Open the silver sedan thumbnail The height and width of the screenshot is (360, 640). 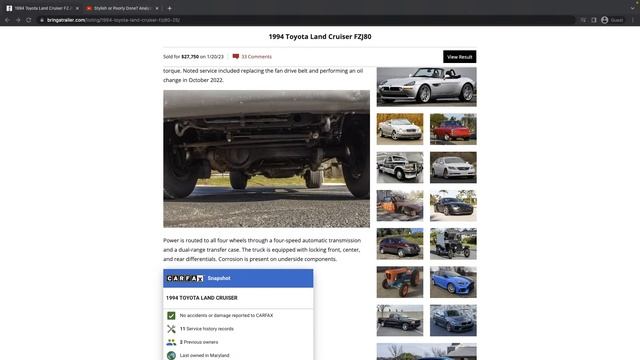pyautogui.click(x=453, y=167)
